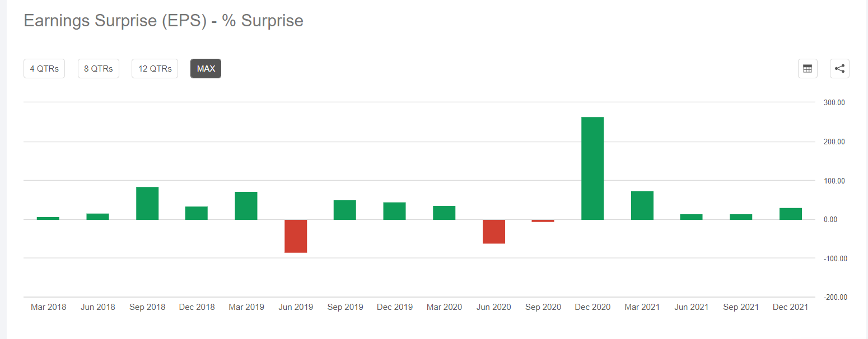Screen dimensions: 868x339
Task: Click the chart title text
Action: 164,21
